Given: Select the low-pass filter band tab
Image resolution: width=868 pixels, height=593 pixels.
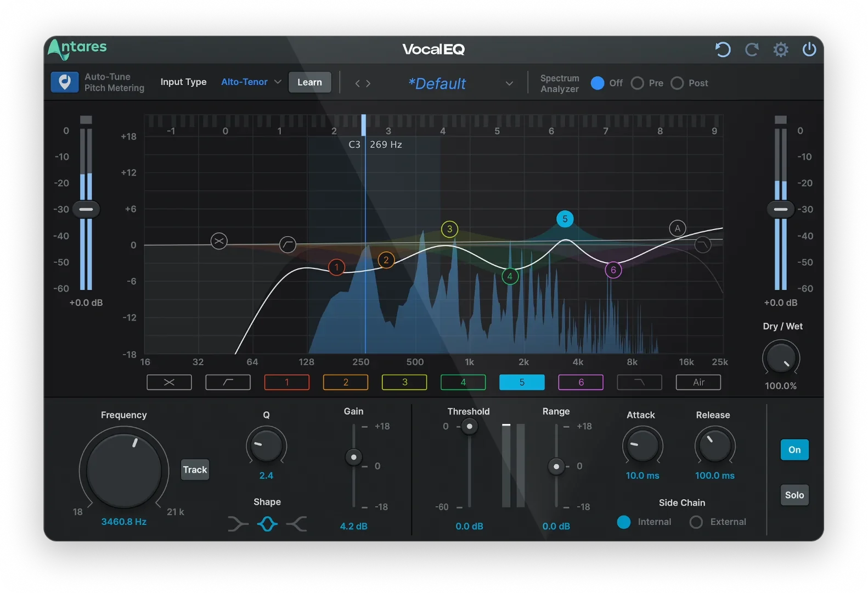Looking at the screenshot, I should point(640,382).
